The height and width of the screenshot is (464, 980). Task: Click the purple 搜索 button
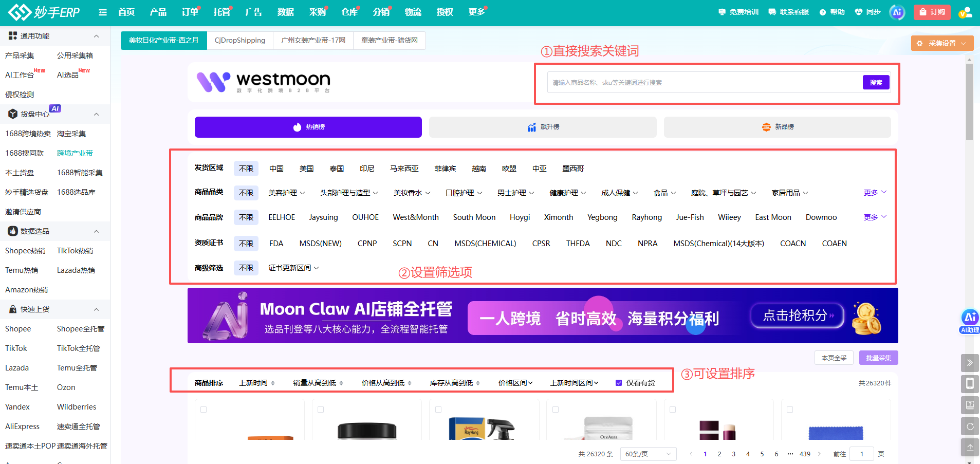click(x=876, y=82)
